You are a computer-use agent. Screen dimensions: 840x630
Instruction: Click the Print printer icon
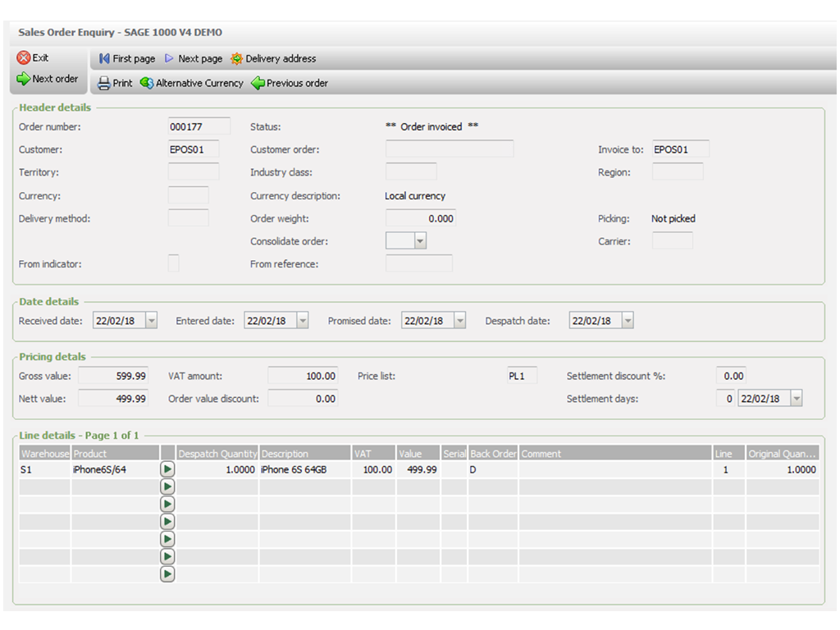pyautogui.click(x=104, y=83)
